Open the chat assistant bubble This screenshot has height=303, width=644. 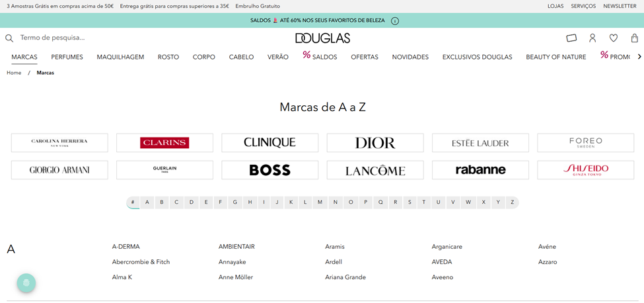pyautogui.click(x=26, y=283)
